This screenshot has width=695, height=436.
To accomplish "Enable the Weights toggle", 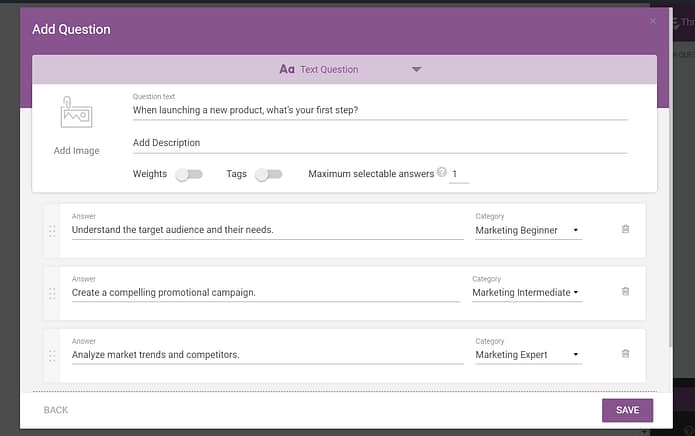I will click(x=189, y=174).
